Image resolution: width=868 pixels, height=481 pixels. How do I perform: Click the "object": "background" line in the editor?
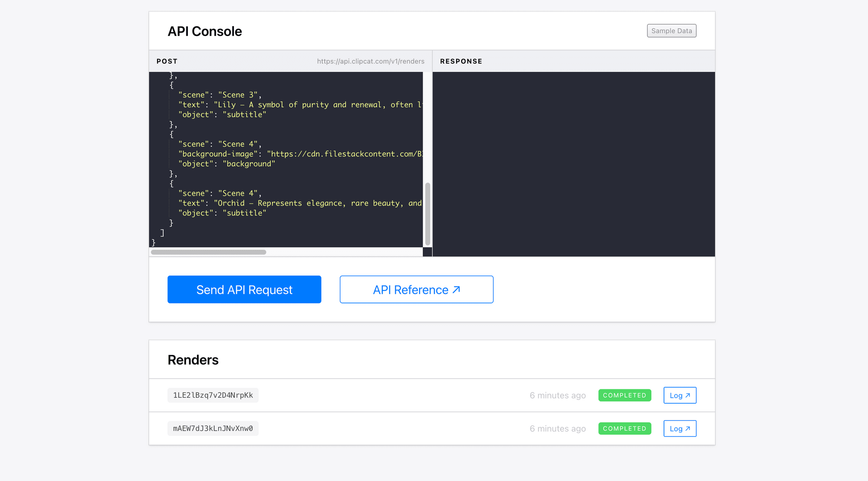(227, 164)
